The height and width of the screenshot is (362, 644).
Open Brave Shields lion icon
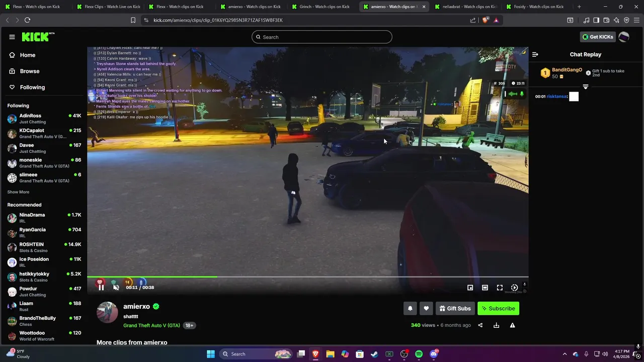pyautogui.click(x=485, y=20)
